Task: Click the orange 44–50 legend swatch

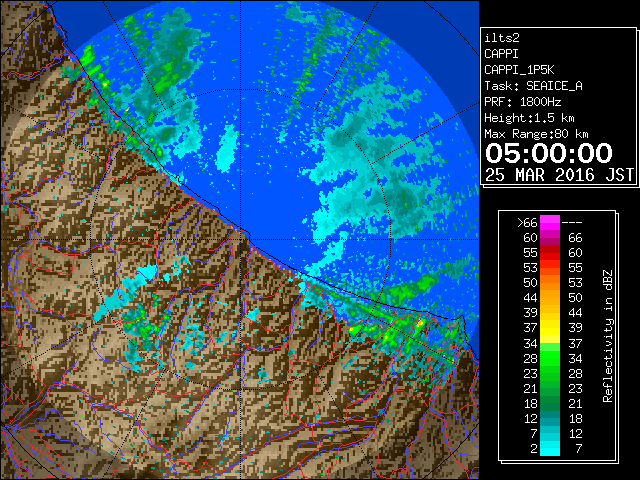Action: (550, 298)
